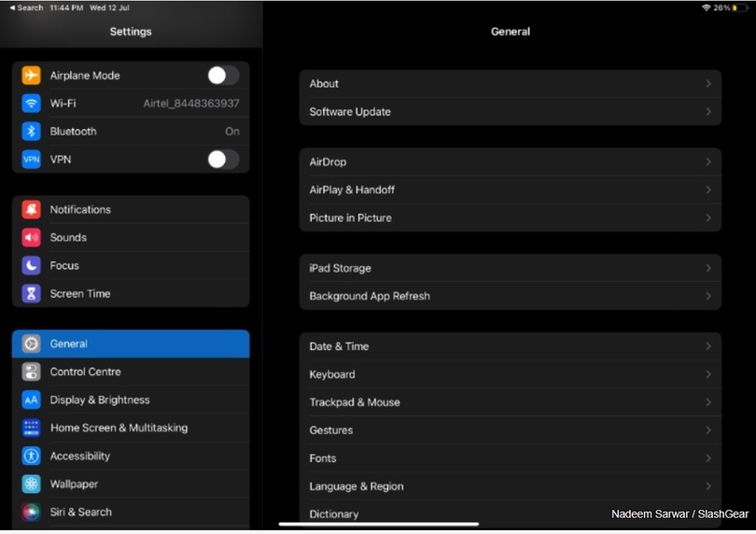Open Picture in Picture chevron

pyautogui.click(x=708, y=218)
